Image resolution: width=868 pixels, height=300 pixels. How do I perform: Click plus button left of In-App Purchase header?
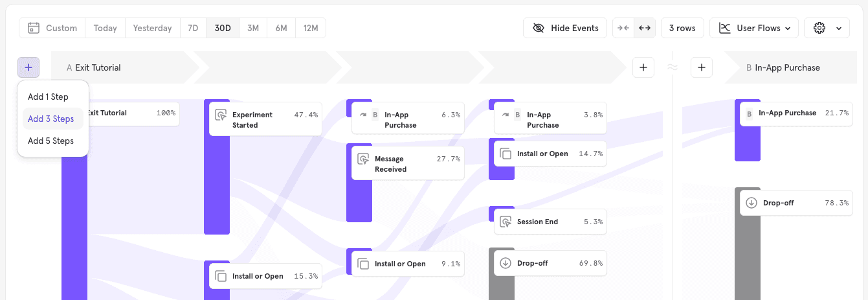pyautogui.click(x=702, y=67)
